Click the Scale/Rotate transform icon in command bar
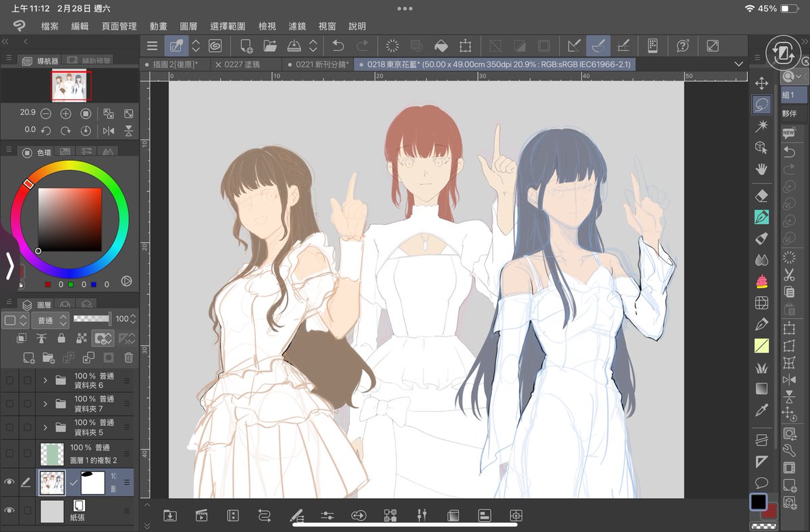This screenshot has height=532, width=810. point(465,46)
